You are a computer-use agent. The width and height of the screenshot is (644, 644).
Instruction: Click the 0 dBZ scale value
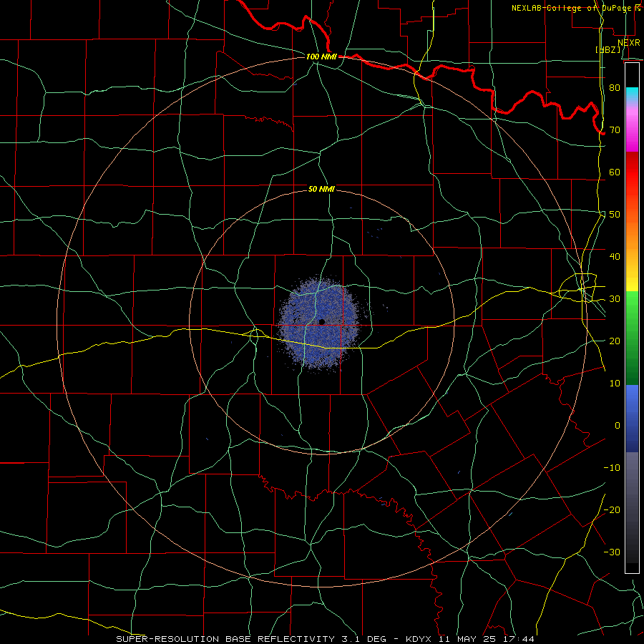[618, 426]
